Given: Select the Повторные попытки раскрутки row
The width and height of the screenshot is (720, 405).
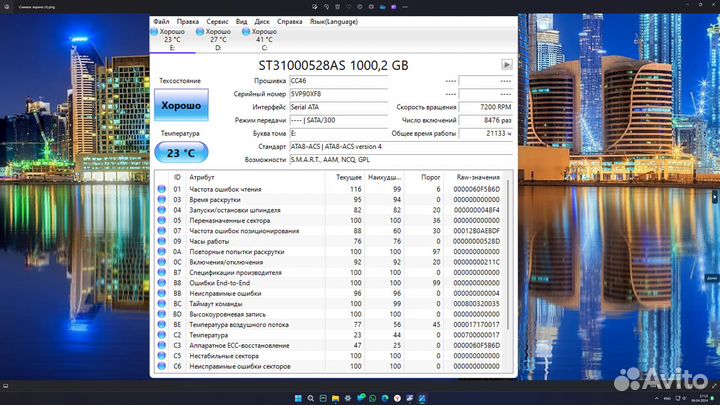Looking at the screenshot, I should (329, 252).
